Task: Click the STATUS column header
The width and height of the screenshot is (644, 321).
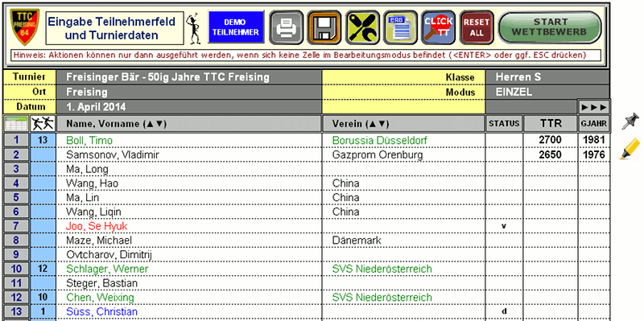Action: (x=504, y=124)
